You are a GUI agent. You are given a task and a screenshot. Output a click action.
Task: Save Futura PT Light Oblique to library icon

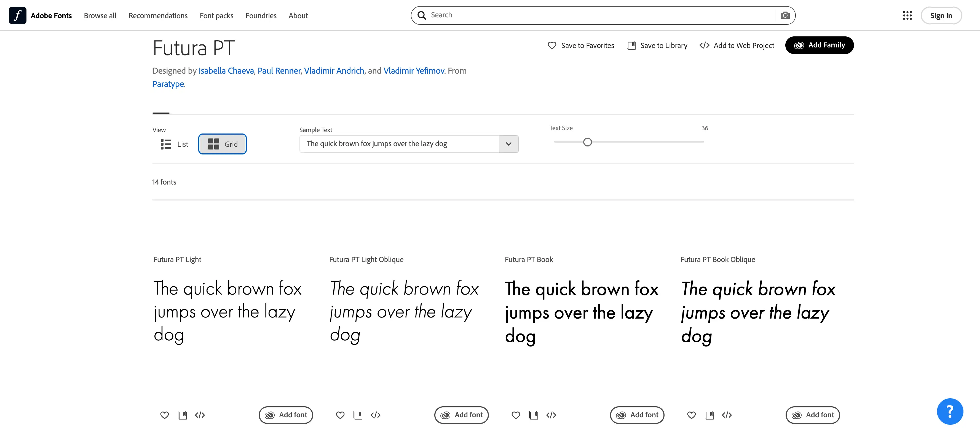[358, 415]
